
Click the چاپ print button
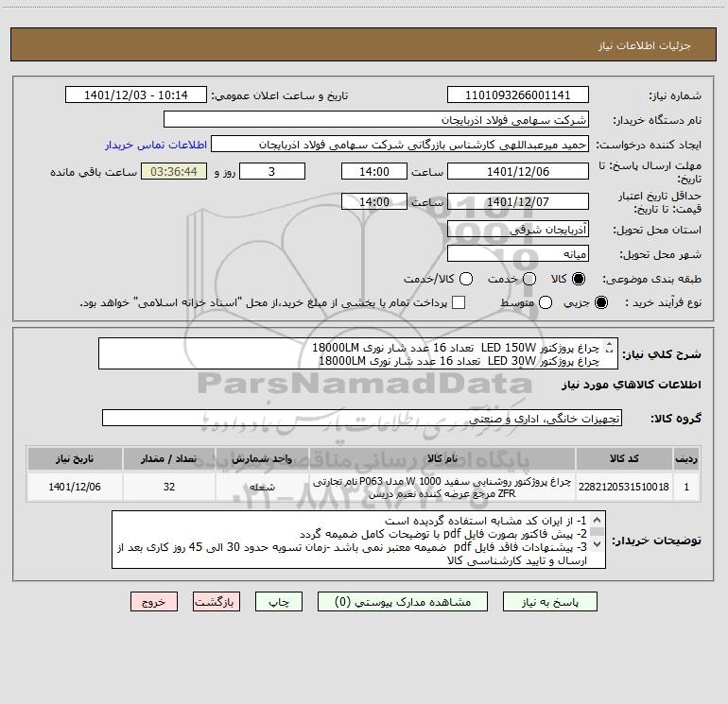(279, 602)
